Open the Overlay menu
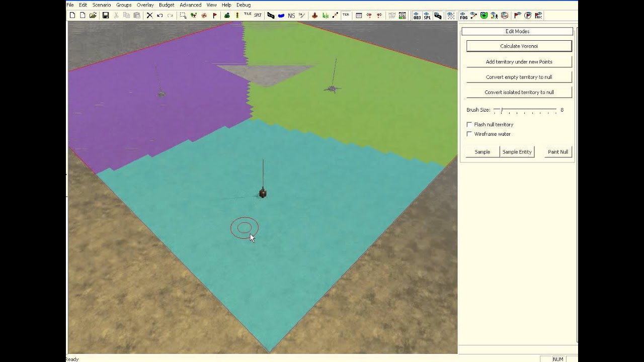Image resolution: width=644 pixels, height=362 pixels. (x=145, y=5)
